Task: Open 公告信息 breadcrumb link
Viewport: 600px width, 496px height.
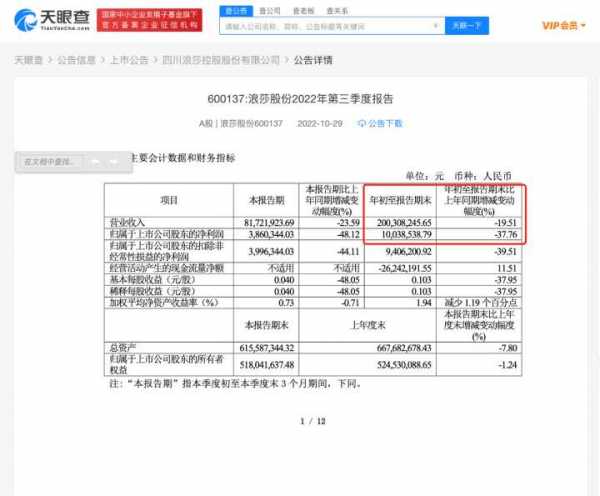Action: tap(76, 60)
